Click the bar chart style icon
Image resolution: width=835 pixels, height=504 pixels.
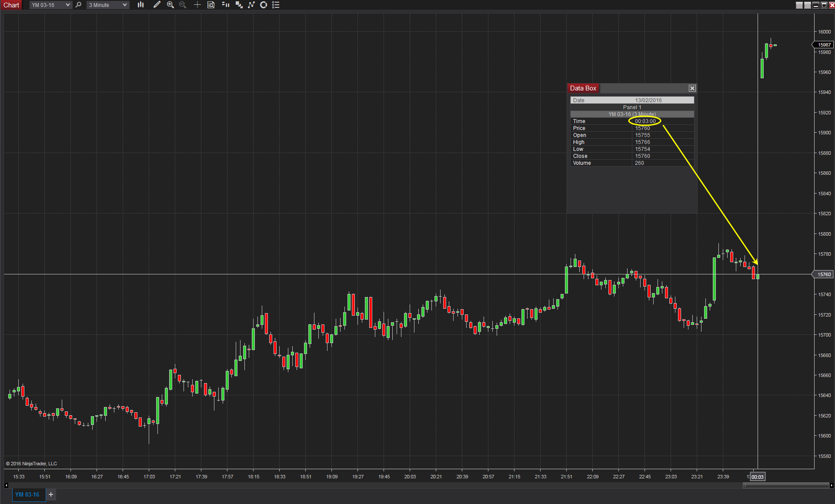click(x=140, y=5)
